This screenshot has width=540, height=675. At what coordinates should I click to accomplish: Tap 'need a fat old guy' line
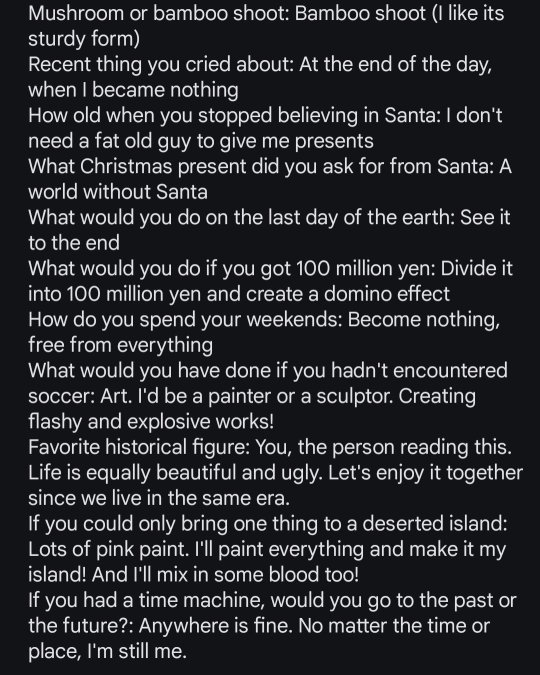(201, 141)
